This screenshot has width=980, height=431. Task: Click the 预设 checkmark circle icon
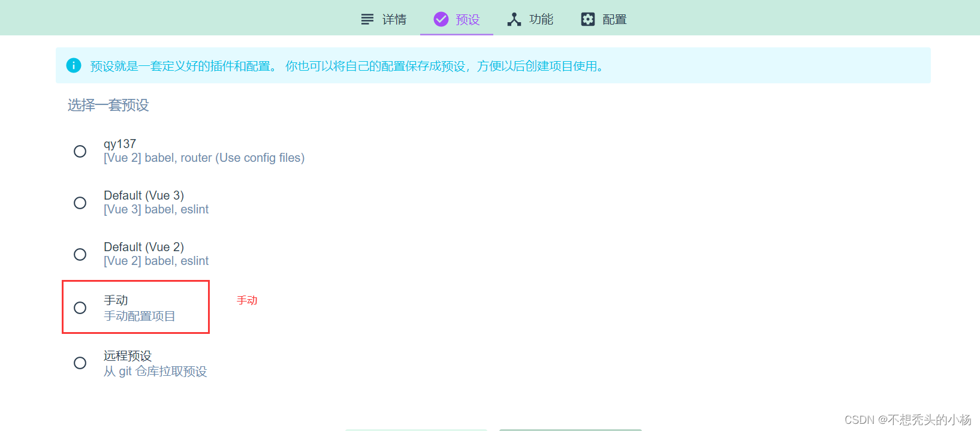pos(441,19)
